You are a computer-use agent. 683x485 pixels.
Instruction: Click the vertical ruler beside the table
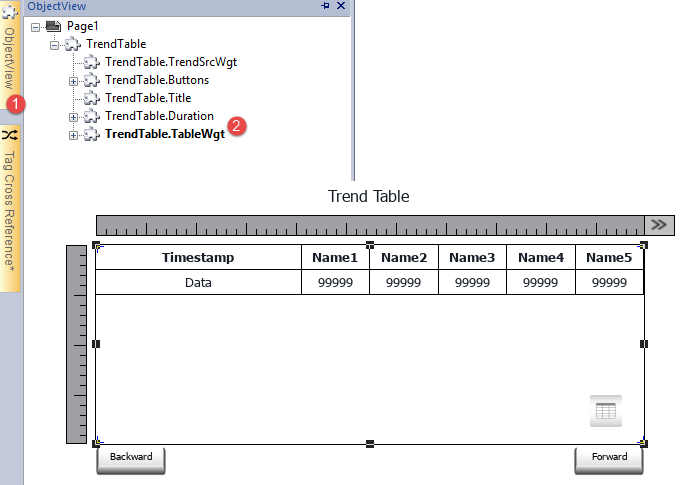77,343
